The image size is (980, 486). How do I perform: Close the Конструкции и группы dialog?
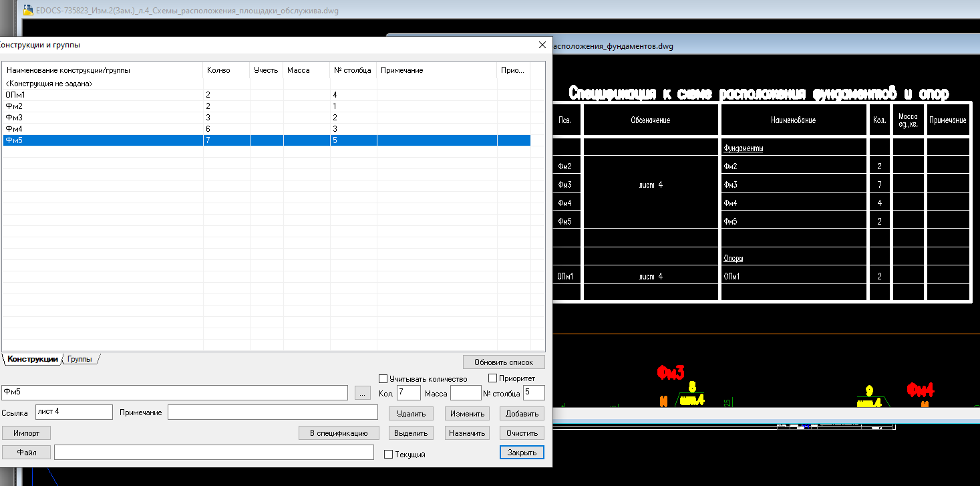click(542, 45)
